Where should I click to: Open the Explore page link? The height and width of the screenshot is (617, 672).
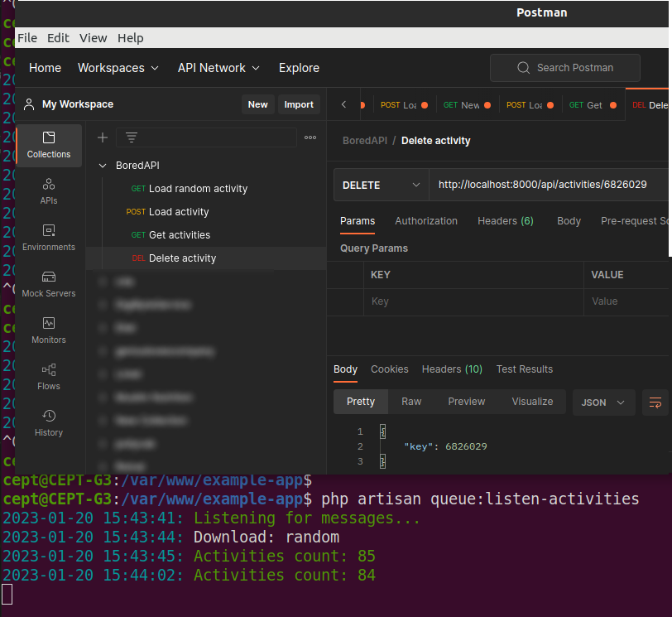pos(299,68)
